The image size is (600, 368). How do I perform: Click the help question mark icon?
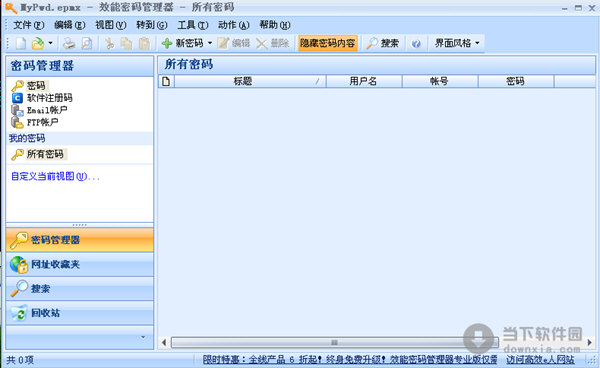click(416, 44)
